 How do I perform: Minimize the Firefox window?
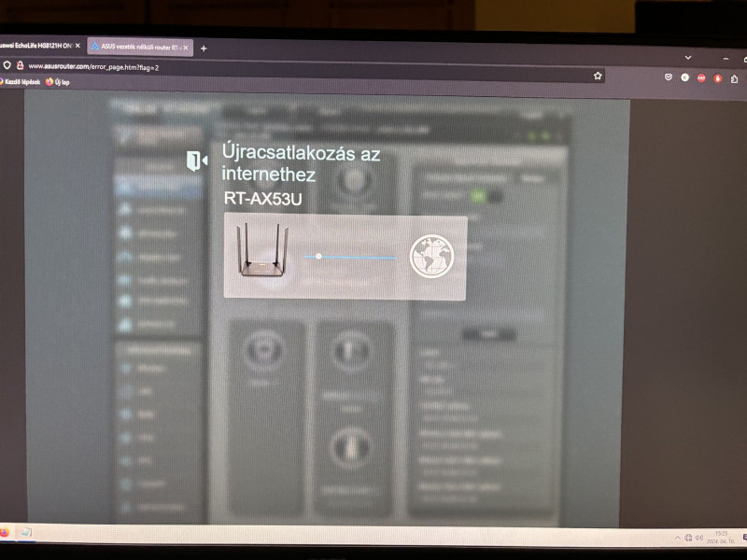coord(726,59)
